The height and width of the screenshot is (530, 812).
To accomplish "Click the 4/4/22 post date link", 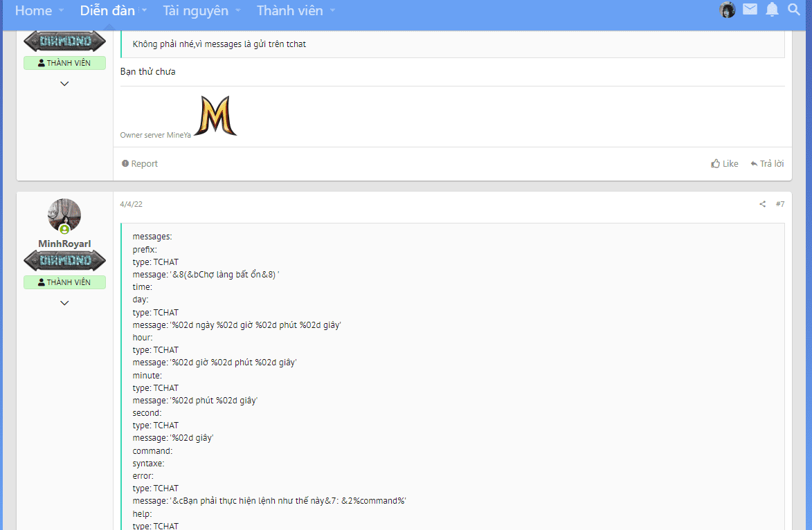I will click(131, 204).
